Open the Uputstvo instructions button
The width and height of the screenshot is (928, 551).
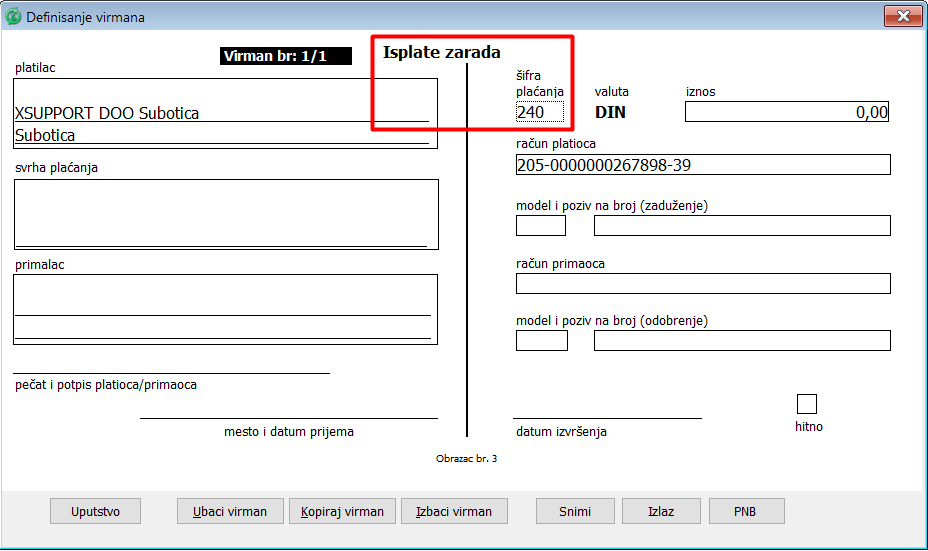pyautogui.click(x=95, y=511)
